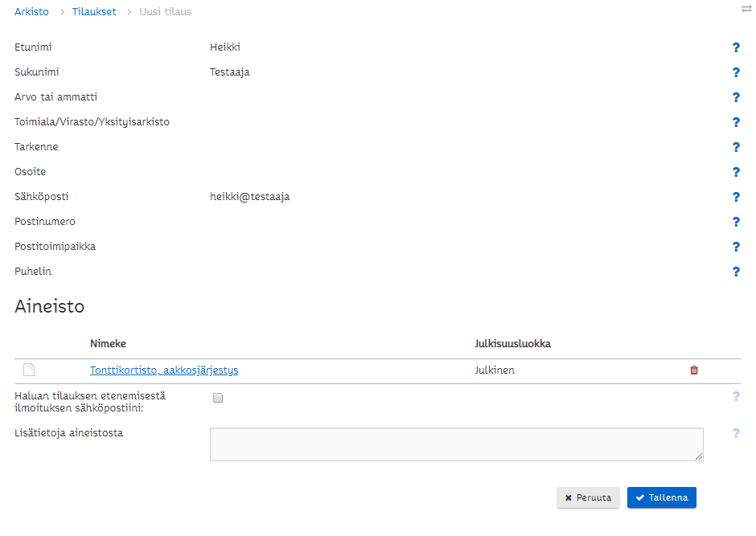Viewport: 756px width, 536px height.
Task: Show help for Puhelin field
Action: coord(735,272)
